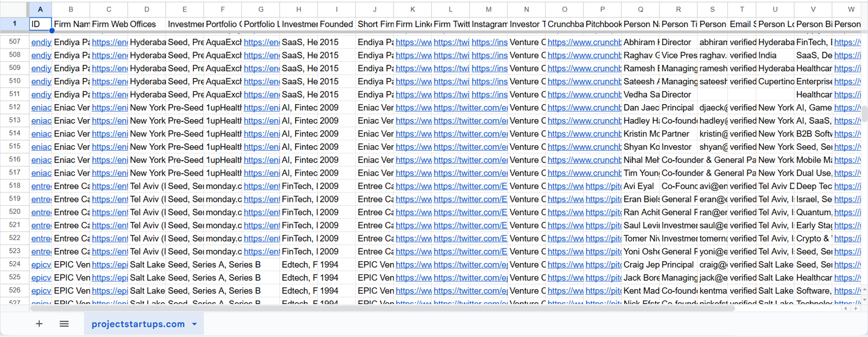Open the all sheets list icon
868x337 pixels.
click(64, 324)
